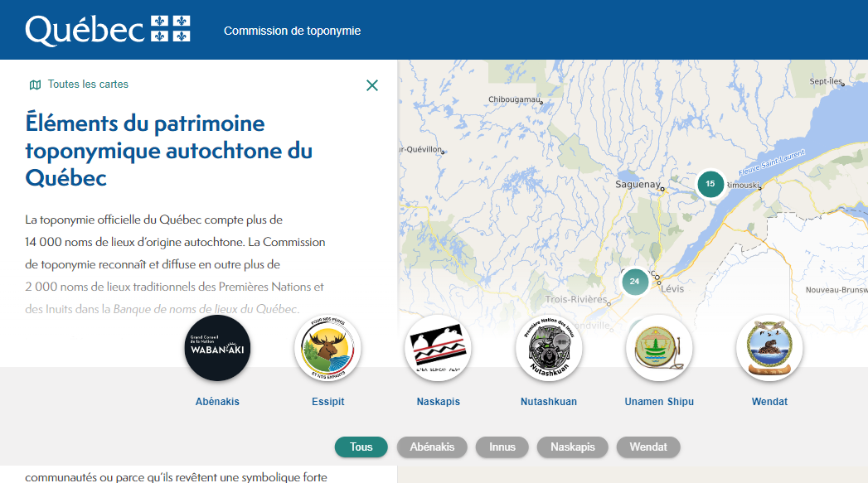This screenshot has width=868, height=483.
Task: Select the Naskapis community logo
Action: pyautogui.click(x=438, y=349)
